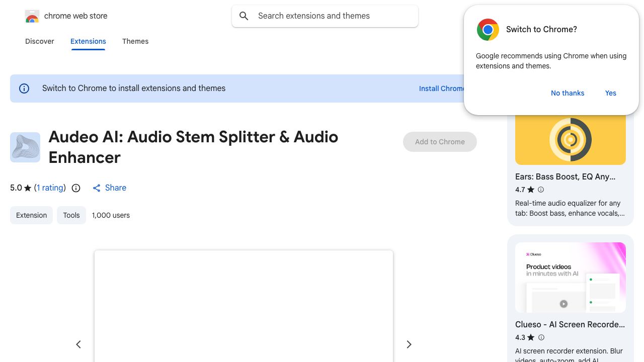
Task: Click the Extension category chip
Action: pyautogui.click(x=31, y=215)
